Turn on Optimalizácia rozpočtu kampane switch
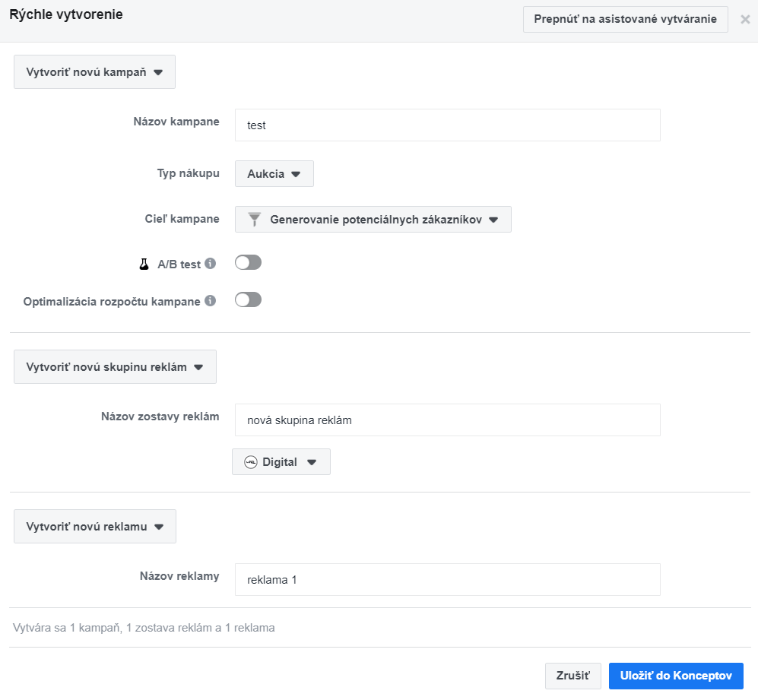 [248, 300]
